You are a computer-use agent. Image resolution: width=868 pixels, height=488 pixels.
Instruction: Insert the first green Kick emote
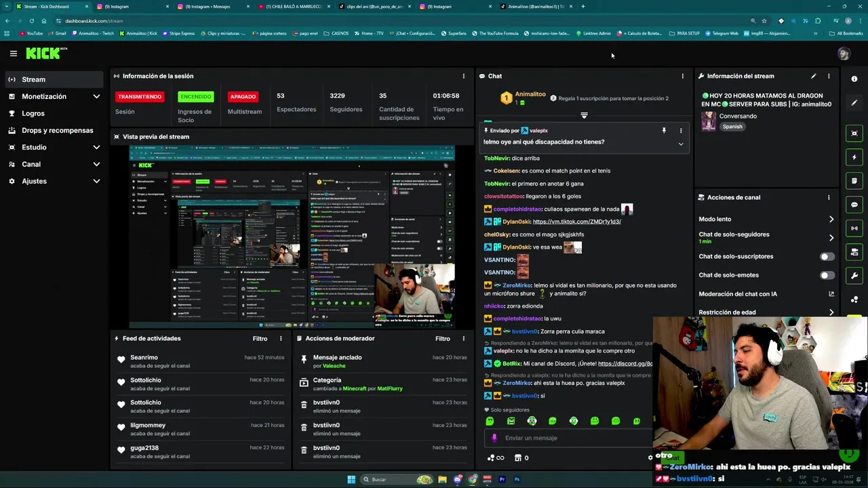click(490, 421)
